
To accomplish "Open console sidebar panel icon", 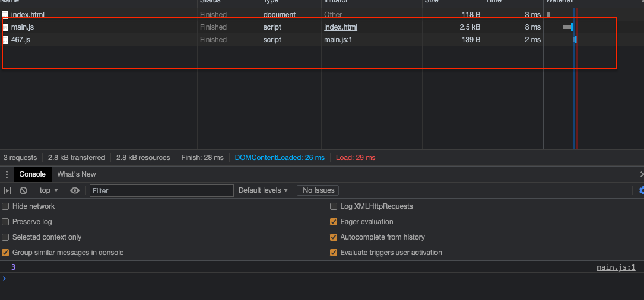I will pos(6,190).
